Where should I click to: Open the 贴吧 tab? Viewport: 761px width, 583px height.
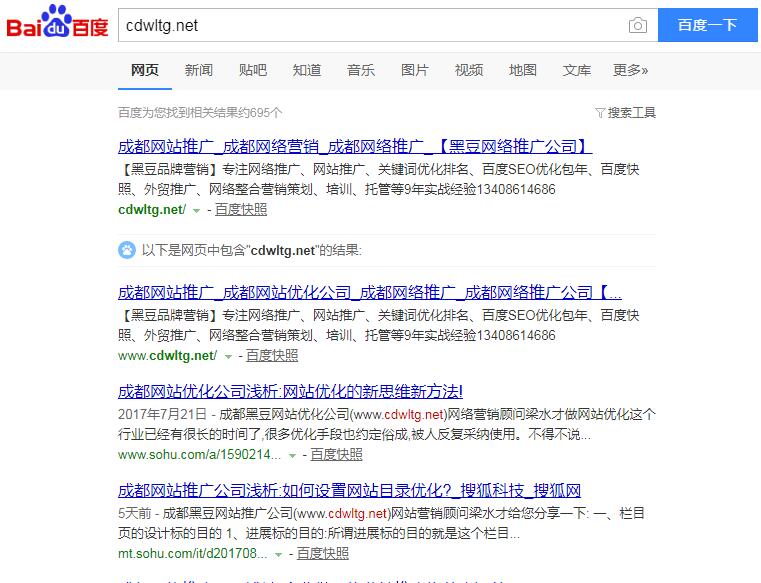point(252,70)
